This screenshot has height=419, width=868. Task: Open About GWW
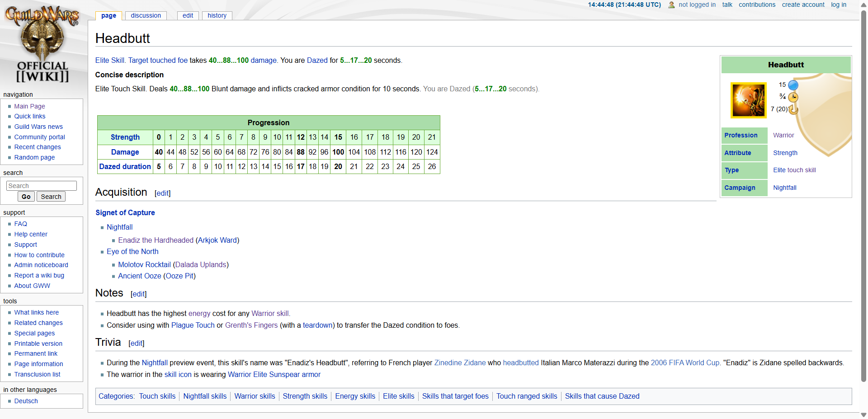[x=32, y=286]
